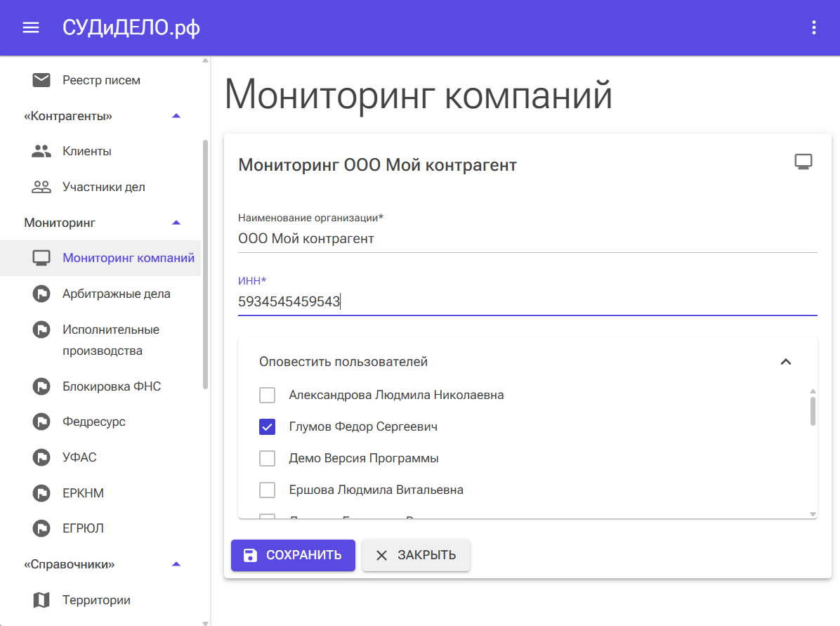Open the three-dot options menu

click(814, 27)
